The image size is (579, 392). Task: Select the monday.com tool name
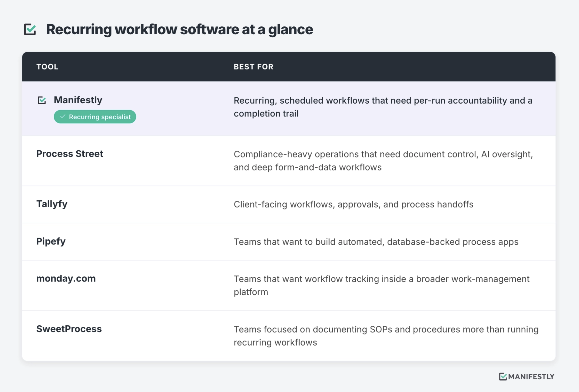point(66,278)
